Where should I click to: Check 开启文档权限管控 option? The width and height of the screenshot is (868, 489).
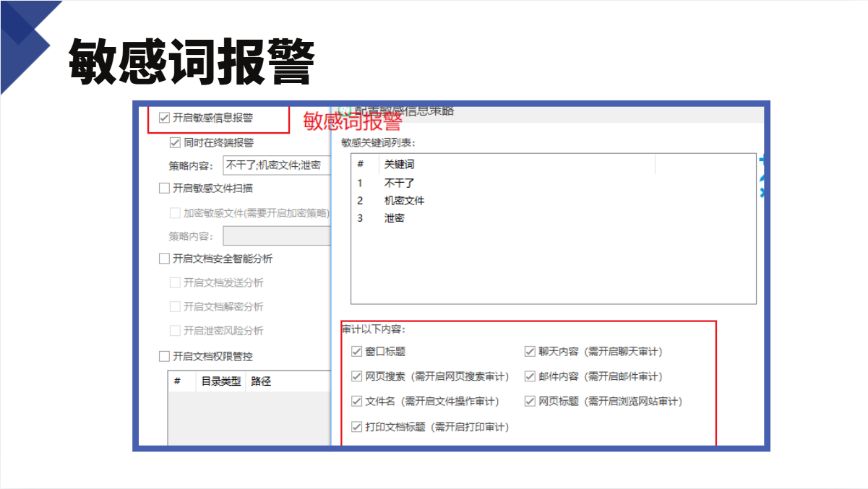coord(164,356)
